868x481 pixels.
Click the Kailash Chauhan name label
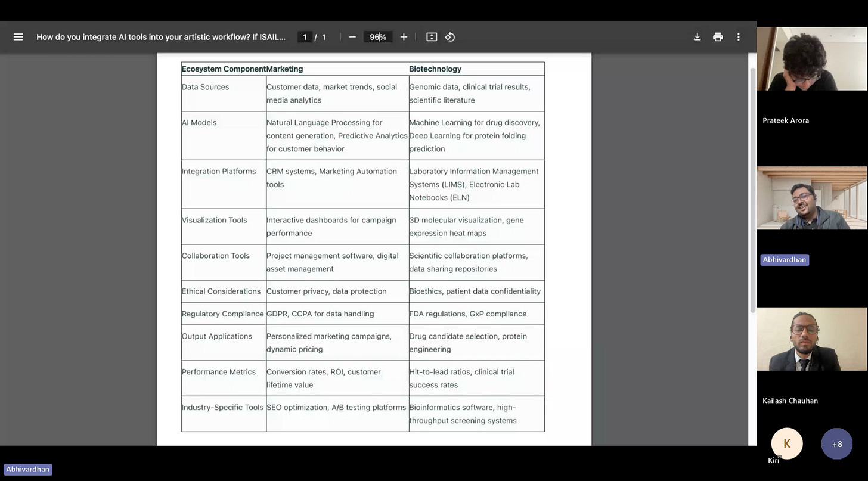coord(790,401)
